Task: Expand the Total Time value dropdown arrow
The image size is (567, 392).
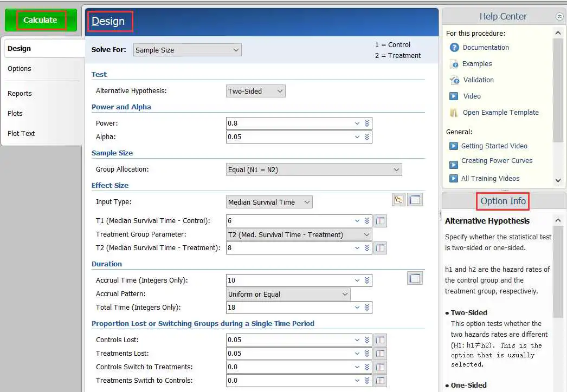Action: (357, 308)
